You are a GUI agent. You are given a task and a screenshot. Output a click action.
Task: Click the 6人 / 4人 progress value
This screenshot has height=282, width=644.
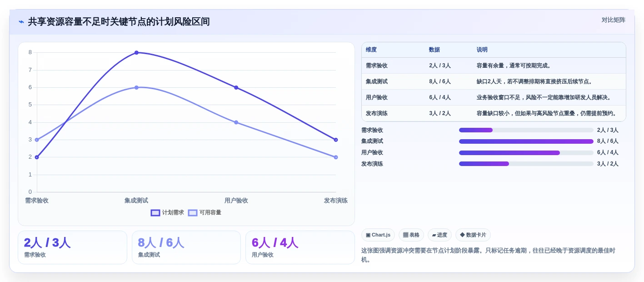(x=608, y=153)
